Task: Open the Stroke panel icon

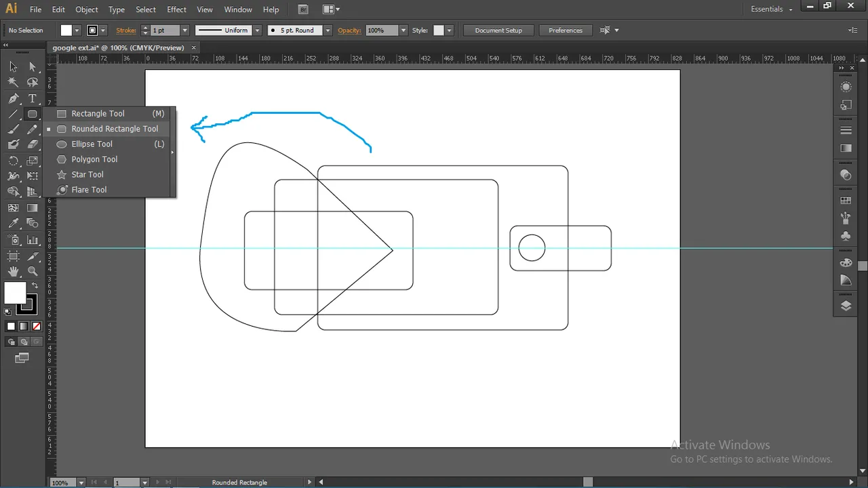Action: point(846,130)
